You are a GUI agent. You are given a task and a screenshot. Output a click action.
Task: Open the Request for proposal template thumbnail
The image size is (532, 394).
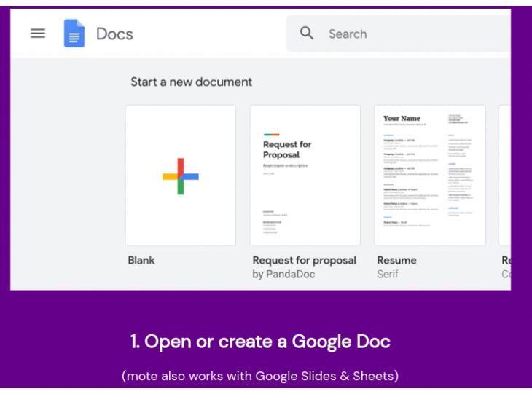[x=305, y=175]
